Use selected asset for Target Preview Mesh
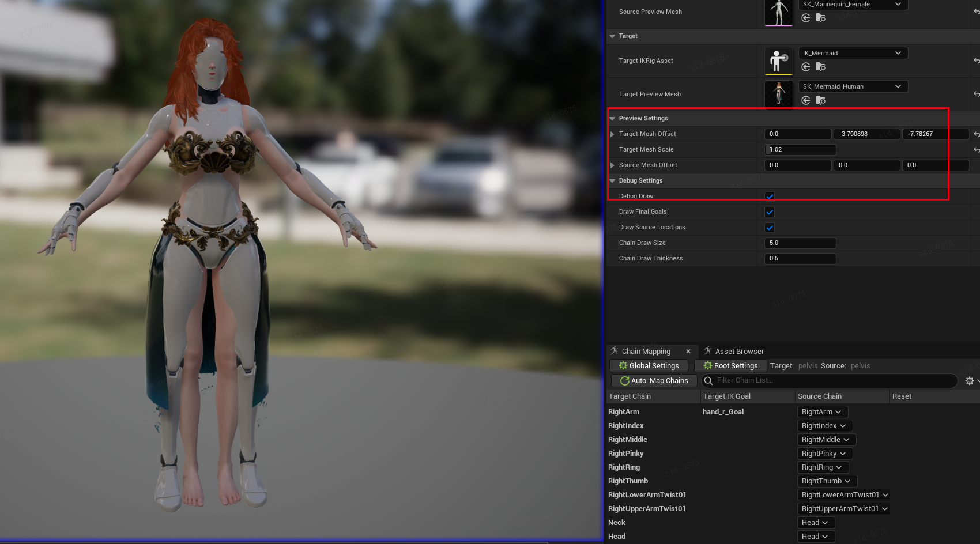Screen dimensions: 980x544 click(806, 100)
